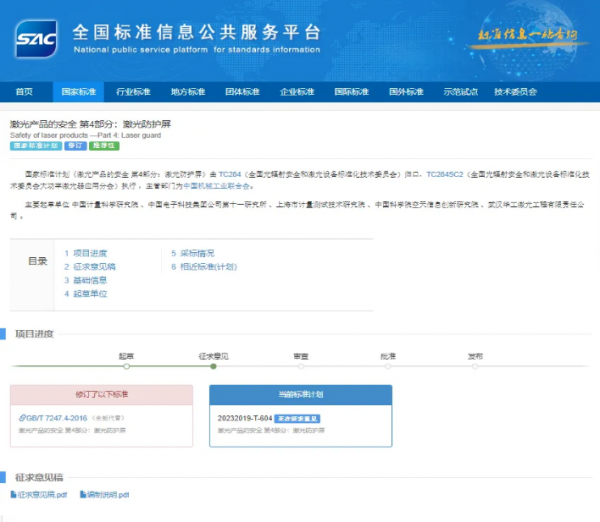Open the 技术委员会 navigation tab

[515, 92]
